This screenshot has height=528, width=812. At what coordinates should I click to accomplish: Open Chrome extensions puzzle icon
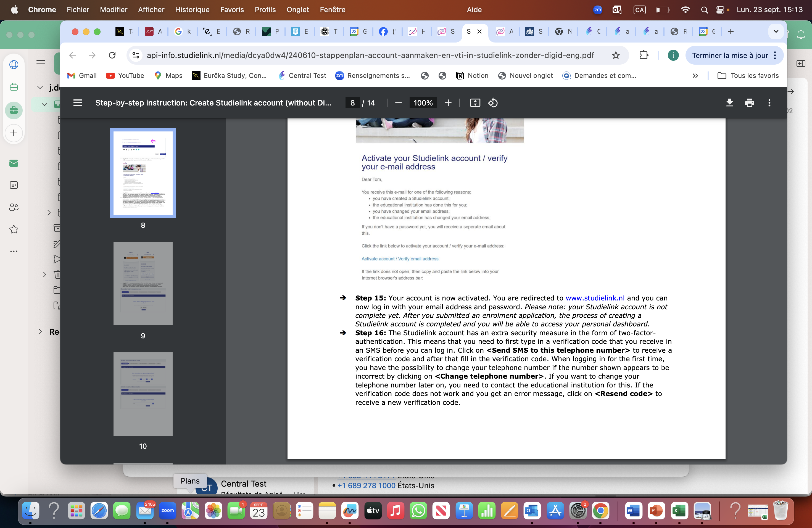pyautogui.click(x=644, y=55)
